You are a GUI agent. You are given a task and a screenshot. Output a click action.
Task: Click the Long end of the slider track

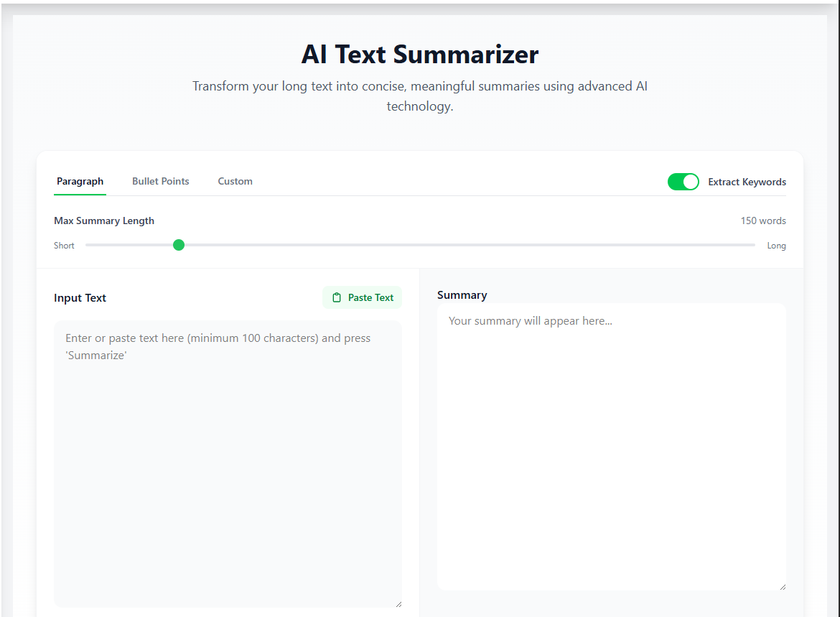750,245
